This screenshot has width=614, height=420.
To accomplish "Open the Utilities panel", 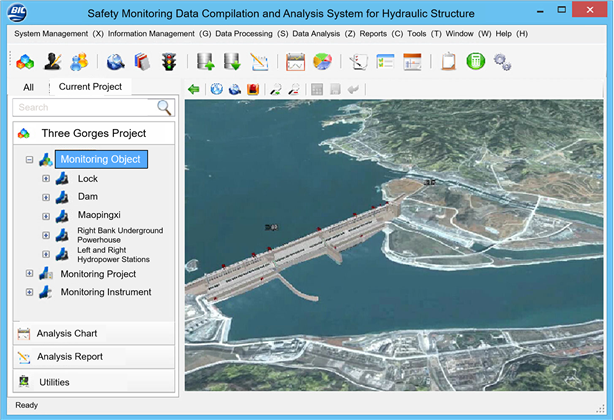I will point(94,382).
